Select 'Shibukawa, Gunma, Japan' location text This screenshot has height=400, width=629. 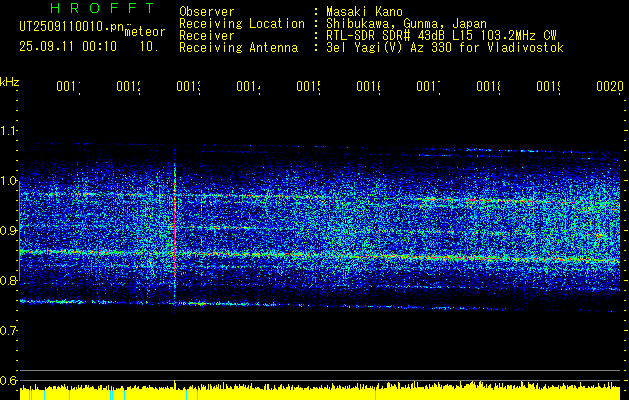pyautogui.click(x=406, y=24)
